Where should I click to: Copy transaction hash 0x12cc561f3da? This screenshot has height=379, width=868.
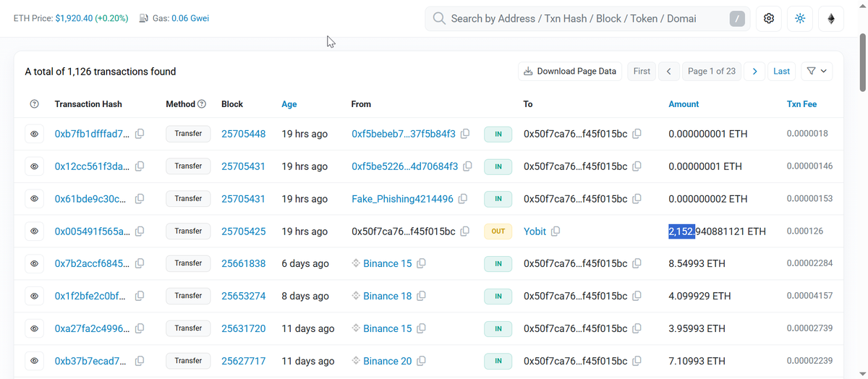(x=140, y=166)
